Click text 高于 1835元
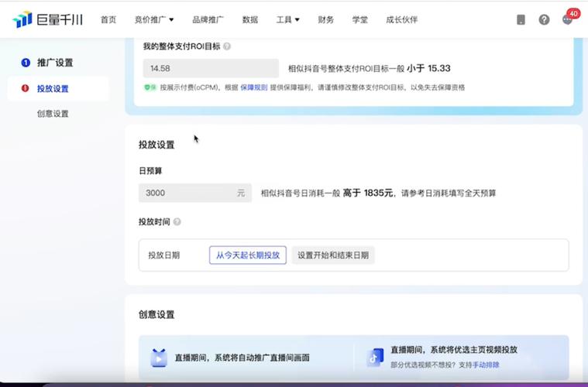This screenshot has height=387, width=588. click(x=368, y=193)
